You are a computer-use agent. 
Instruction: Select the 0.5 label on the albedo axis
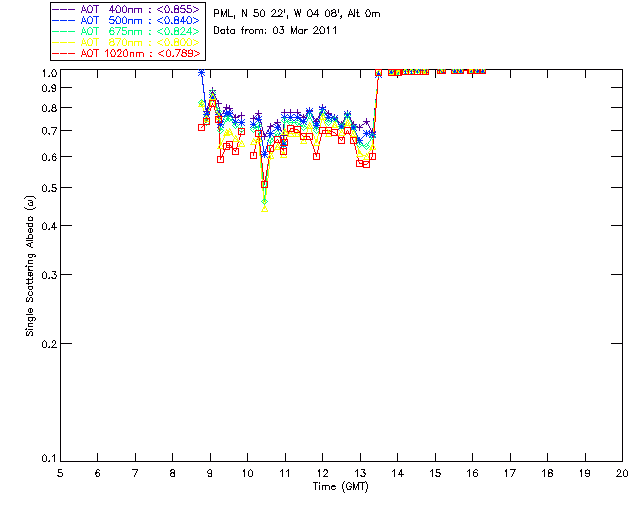pyautogui.click(x=49, y=188)
